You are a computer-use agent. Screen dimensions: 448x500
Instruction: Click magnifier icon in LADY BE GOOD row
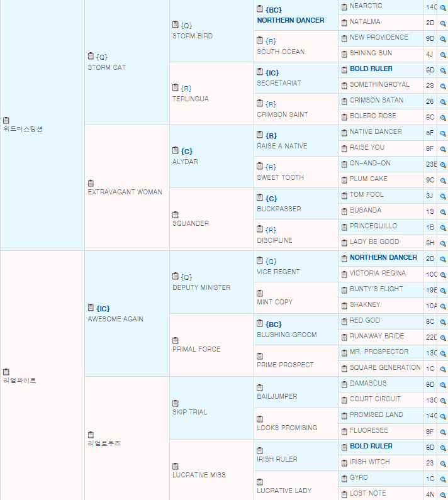(x=443, y=243)
